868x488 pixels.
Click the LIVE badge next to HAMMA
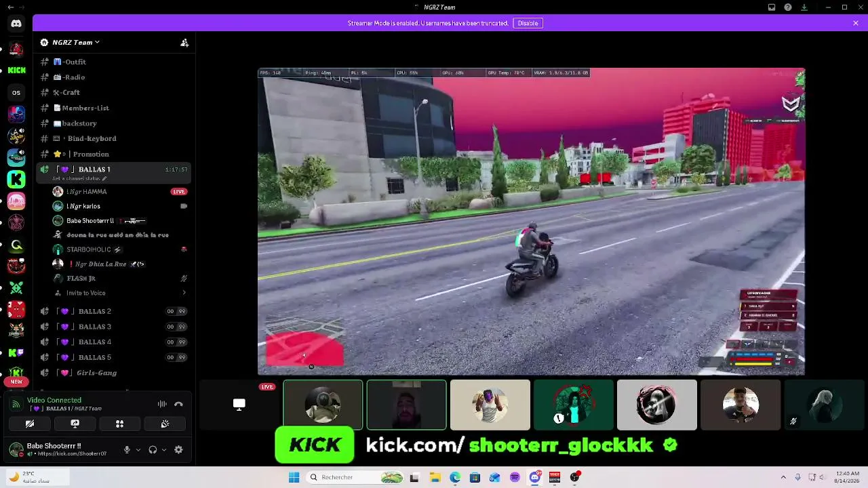pos(179,192)
